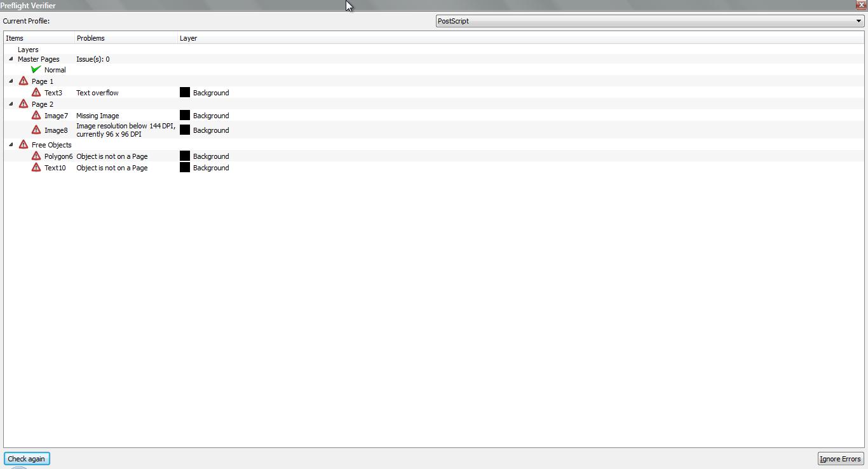Viewport: 868px width, 469px height.
Task: Click the warning icon beside Polygon6
Action: (x=36, y=156)
